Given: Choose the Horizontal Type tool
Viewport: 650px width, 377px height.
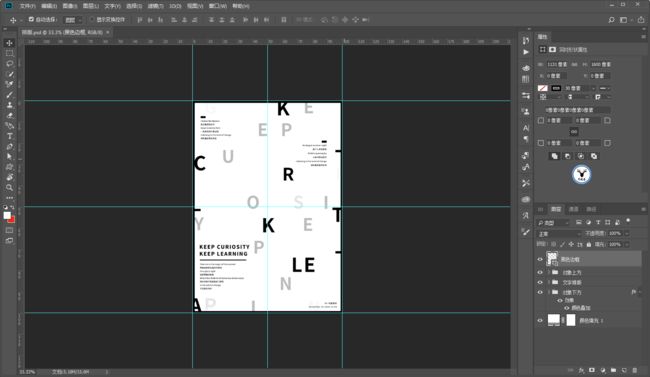Looking at the screenshot, I should tap(10, 136).
